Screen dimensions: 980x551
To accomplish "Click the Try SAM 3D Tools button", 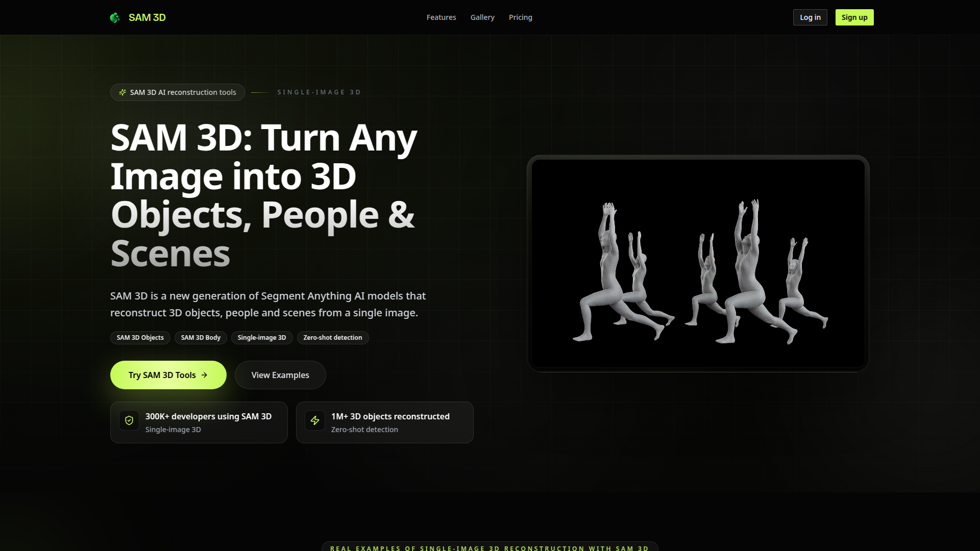I will click(x=162, y=375).
